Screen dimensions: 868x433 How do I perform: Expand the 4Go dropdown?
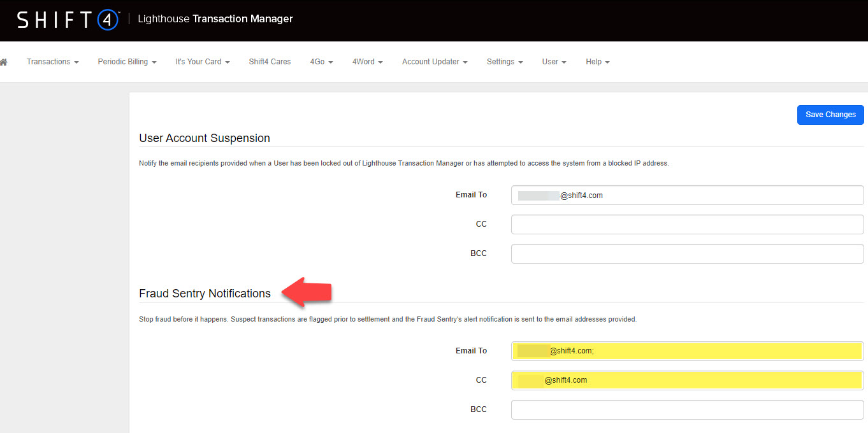(321, 62)
